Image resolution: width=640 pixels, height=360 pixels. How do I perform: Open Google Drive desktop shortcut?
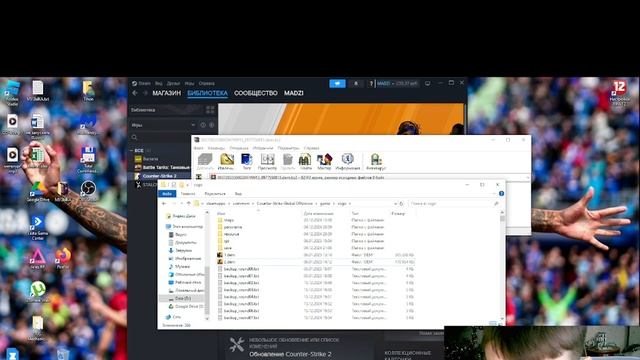click(38, 191)
